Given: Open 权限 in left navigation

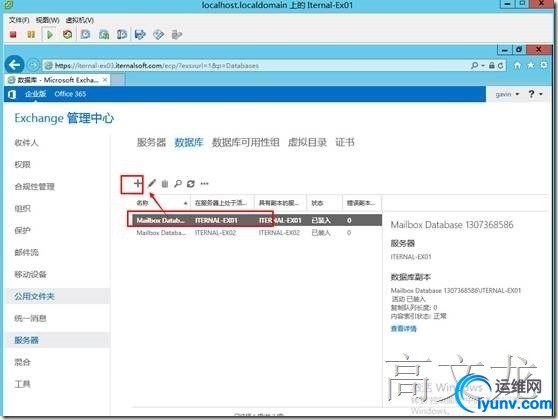Looking at the screenshot, I should pyautogui.click(x=22, y=164).
